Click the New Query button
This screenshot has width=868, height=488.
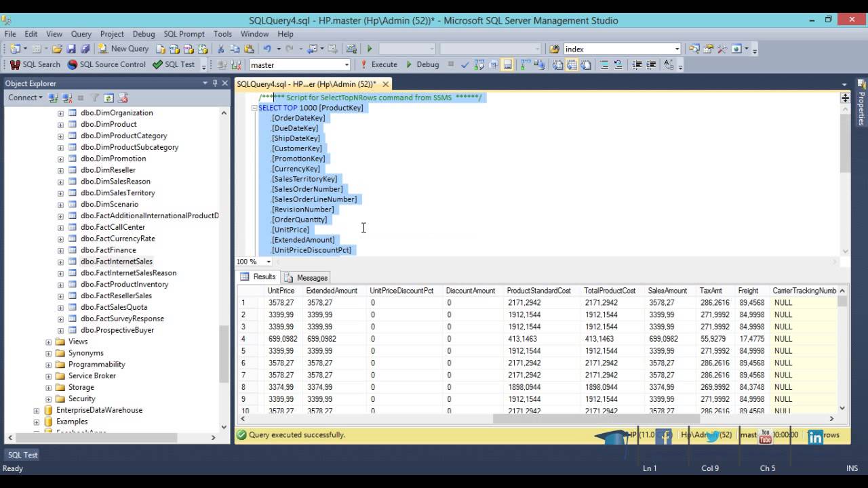(x=123, y=49)
